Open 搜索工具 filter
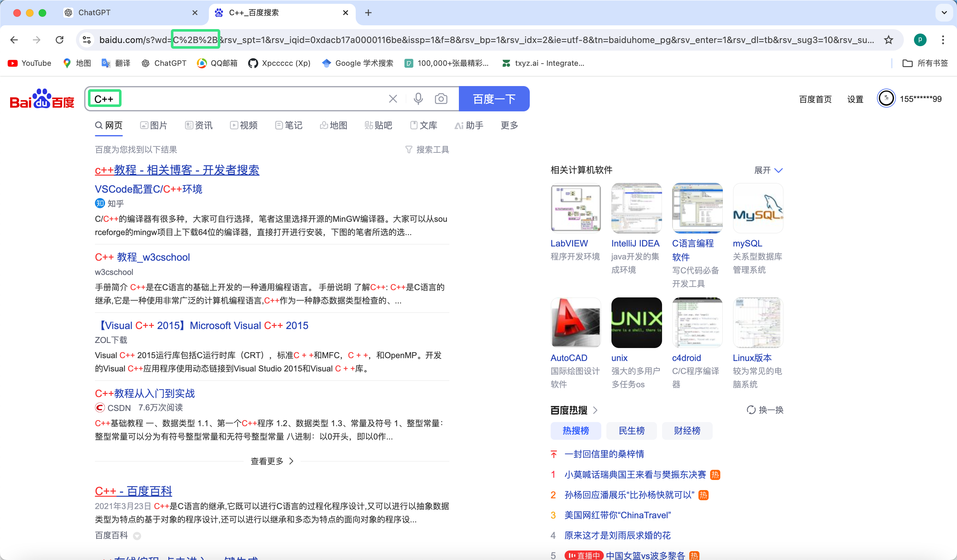 (x=427, y=150)
